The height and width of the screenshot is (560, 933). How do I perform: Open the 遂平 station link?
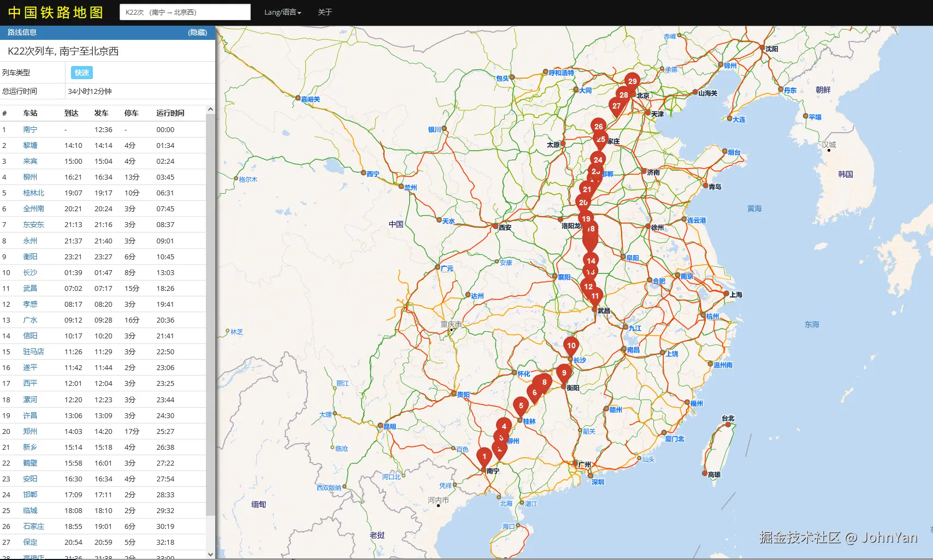tap(30, 368)
